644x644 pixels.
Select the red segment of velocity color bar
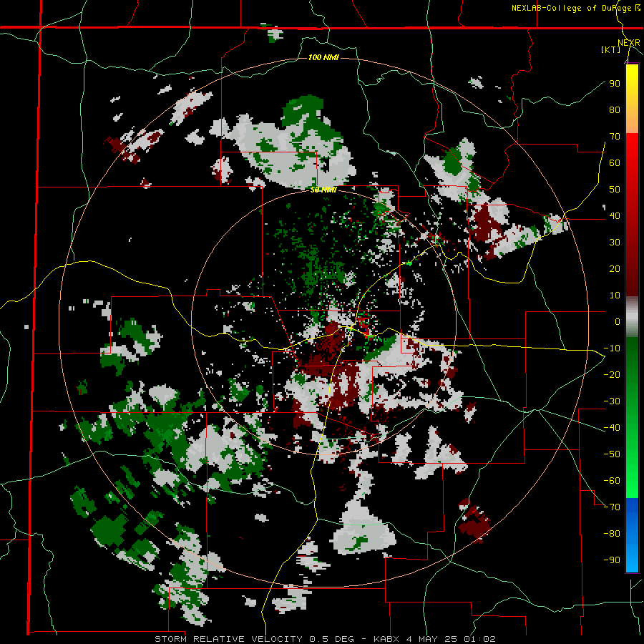(632, 213)
